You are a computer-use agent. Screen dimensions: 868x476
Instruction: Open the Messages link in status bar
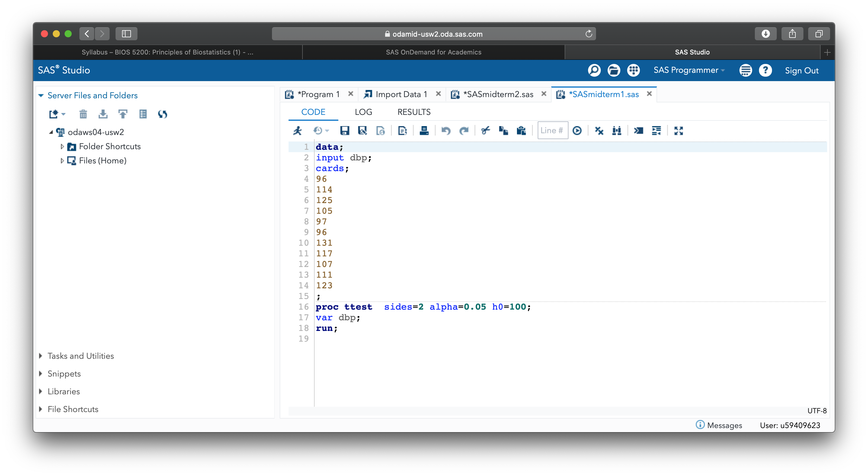click(x=719, y=425)
